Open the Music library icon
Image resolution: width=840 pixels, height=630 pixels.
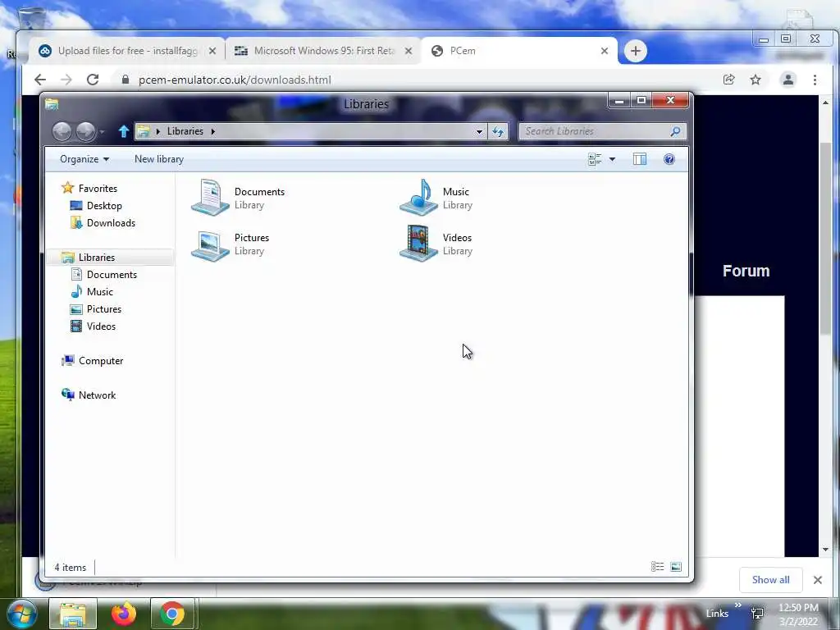click(418, 198)
